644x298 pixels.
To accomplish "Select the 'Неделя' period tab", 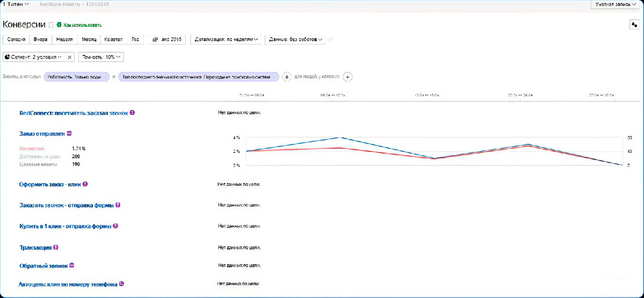I will tap(64, 39).
